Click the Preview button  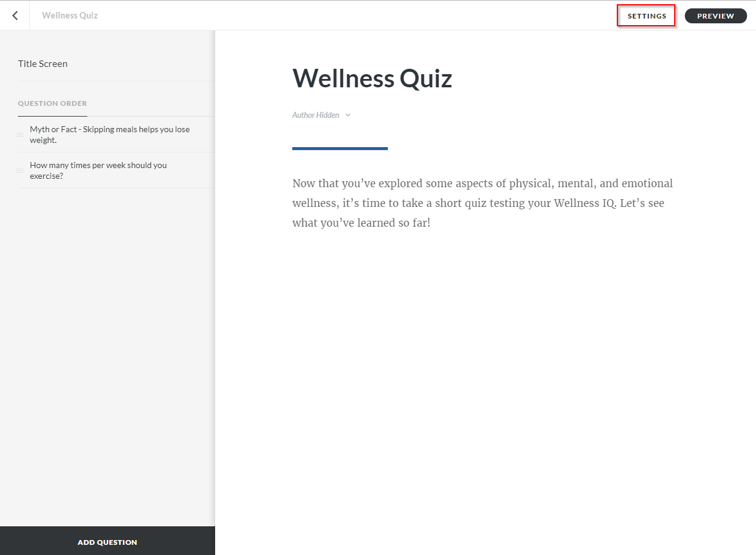[x=715, y=16]
